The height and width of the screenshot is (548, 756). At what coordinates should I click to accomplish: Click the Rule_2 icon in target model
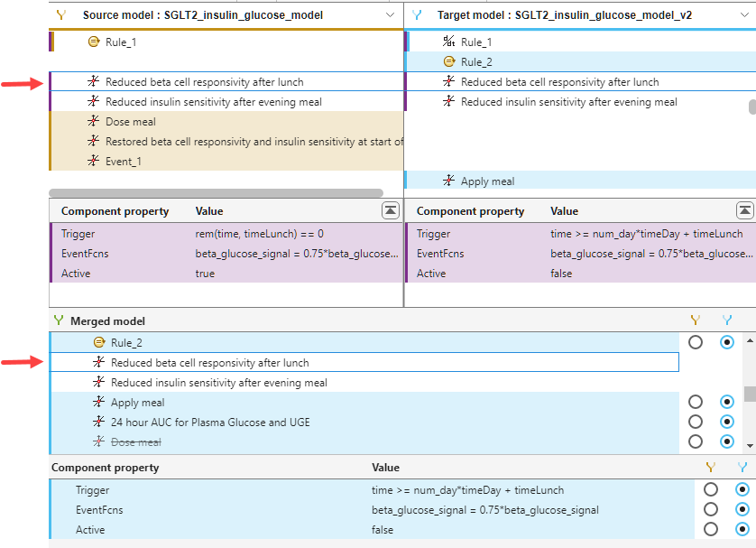[x=449, y=61]
